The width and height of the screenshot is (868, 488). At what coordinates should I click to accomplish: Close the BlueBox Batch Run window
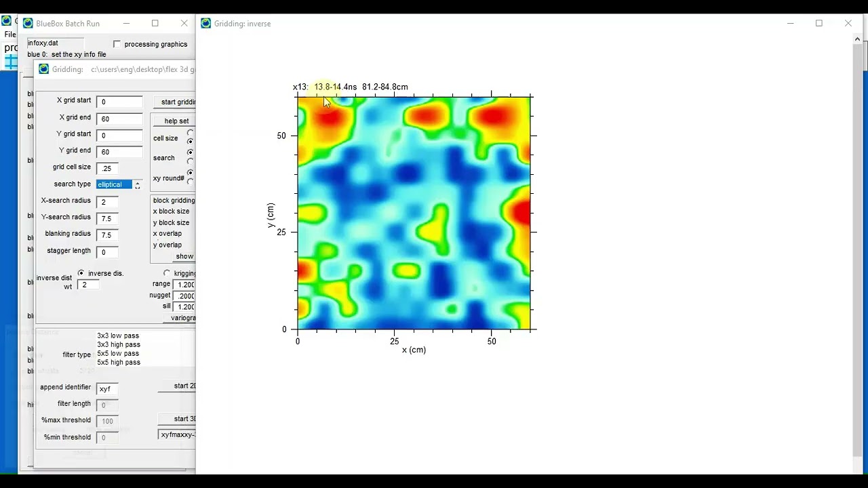(184, 23)
